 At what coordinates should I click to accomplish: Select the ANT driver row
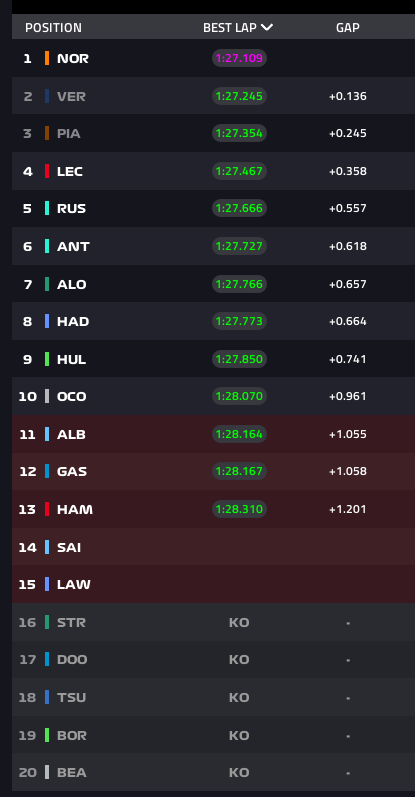pos(214,247)
